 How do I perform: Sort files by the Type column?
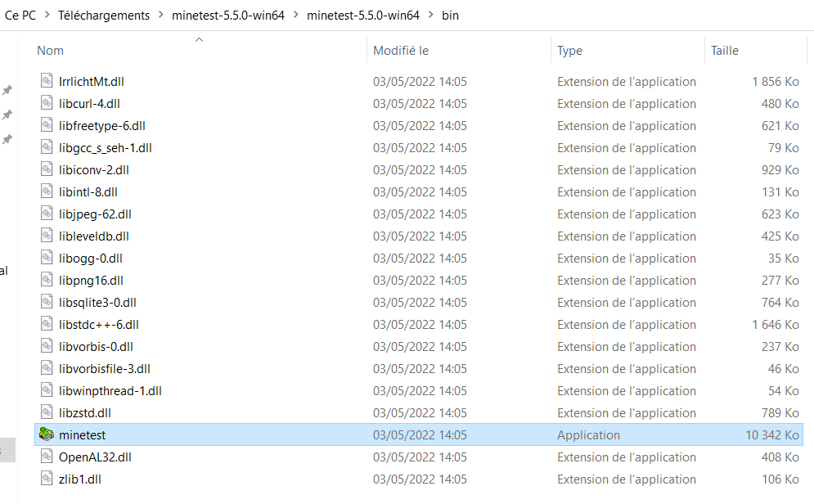[x=569, y=51]
